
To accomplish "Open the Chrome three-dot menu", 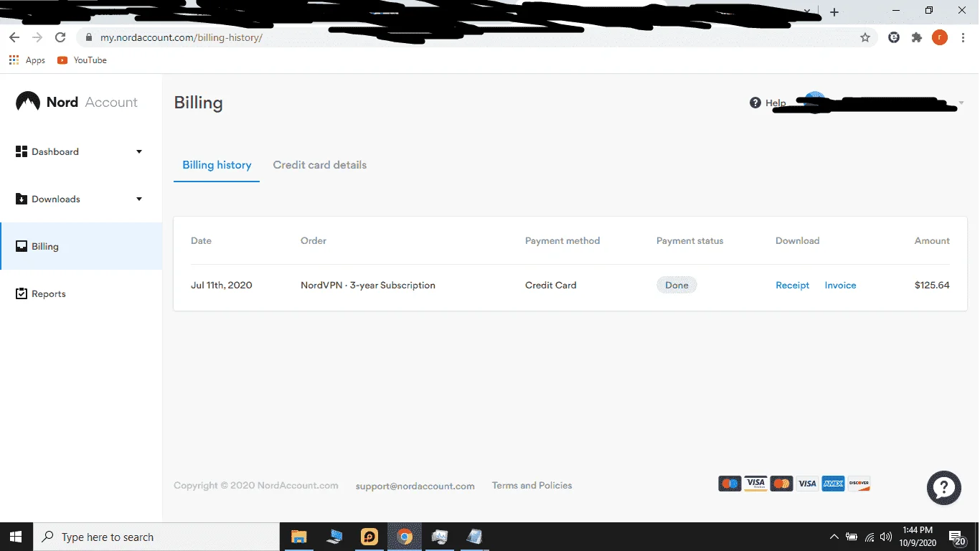I will (963, 37).
